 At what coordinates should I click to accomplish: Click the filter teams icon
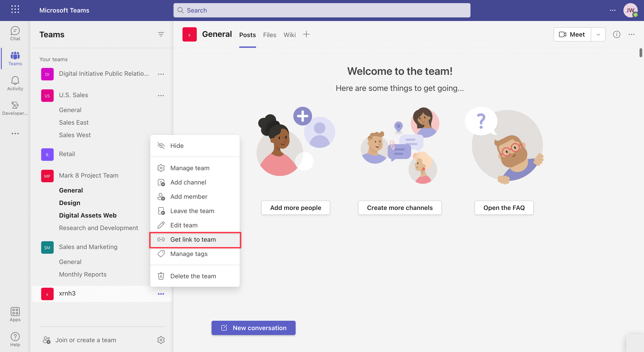161,34
